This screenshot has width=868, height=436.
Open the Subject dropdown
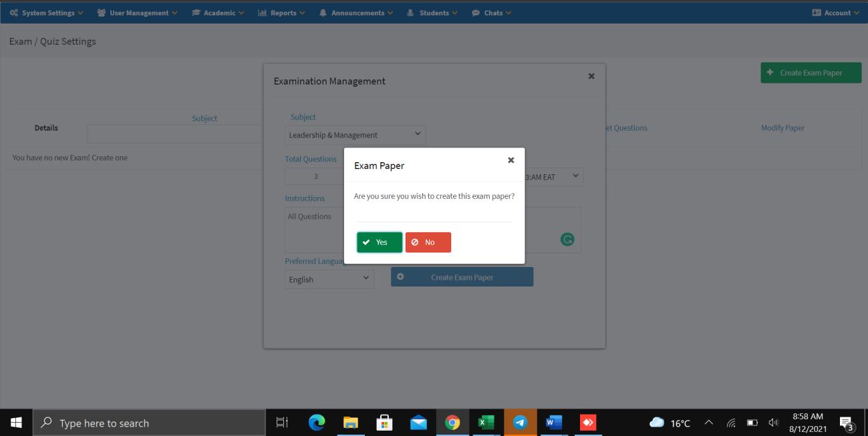355,135
